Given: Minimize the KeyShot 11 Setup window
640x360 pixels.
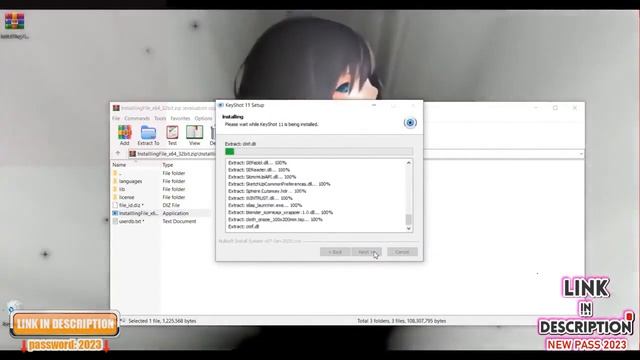Looking at the screenshot, I should (x=374, y=105).
